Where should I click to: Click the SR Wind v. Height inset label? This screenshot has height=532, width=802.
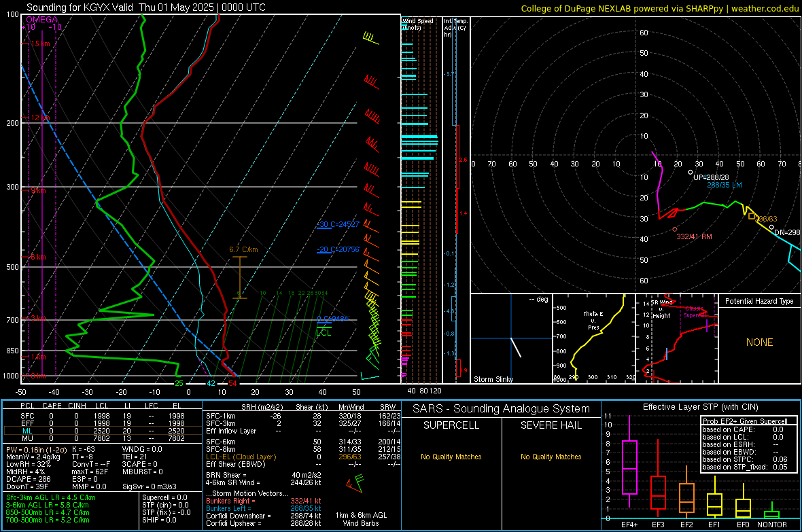662,309
